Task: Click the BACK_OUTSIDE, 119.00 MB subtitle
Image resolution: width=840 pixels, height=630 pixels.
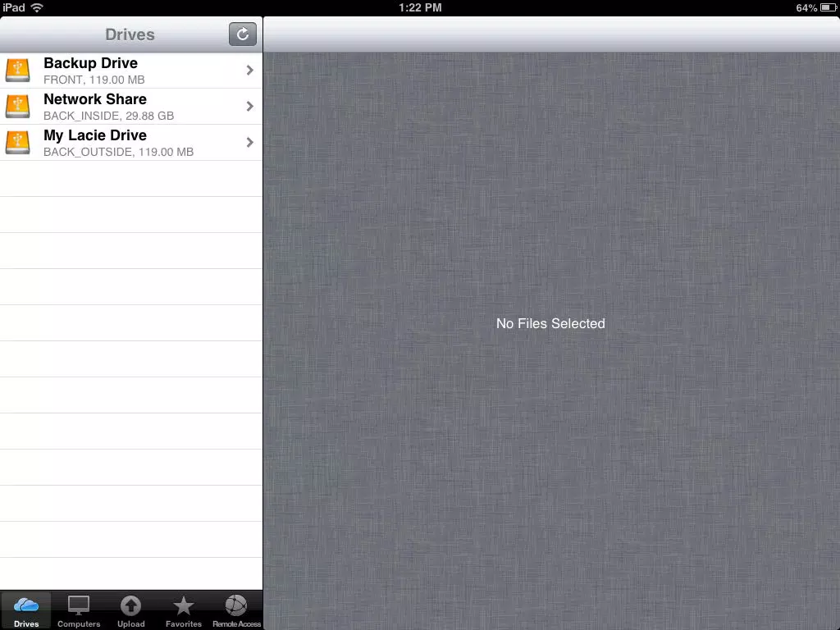Action: [x=118, y=152]
